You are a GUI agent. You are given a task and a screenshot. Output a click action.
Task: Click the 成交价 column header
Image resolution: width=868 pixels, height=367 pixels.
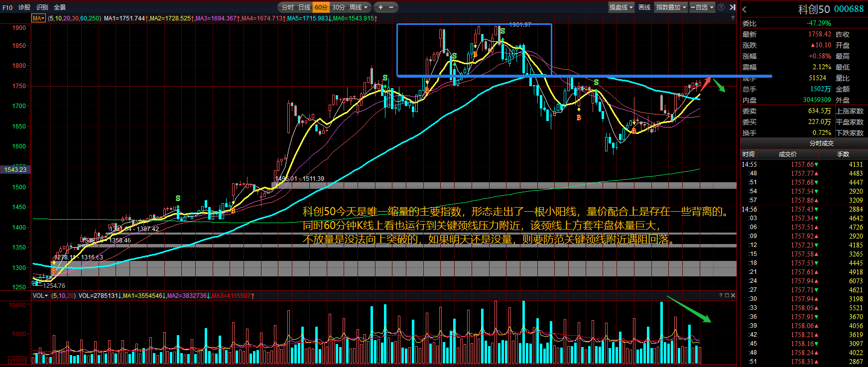[x=788, y=154]
